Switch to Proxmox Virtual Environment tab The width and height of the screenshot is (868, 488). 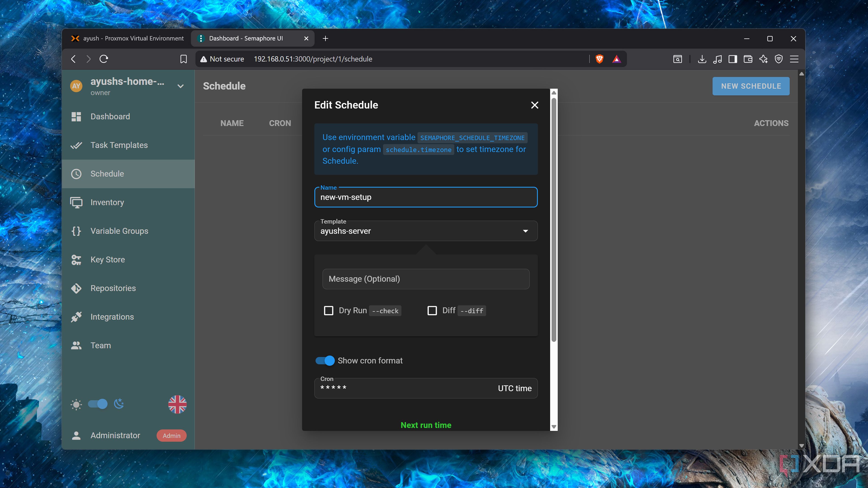(x=127, y=38)
